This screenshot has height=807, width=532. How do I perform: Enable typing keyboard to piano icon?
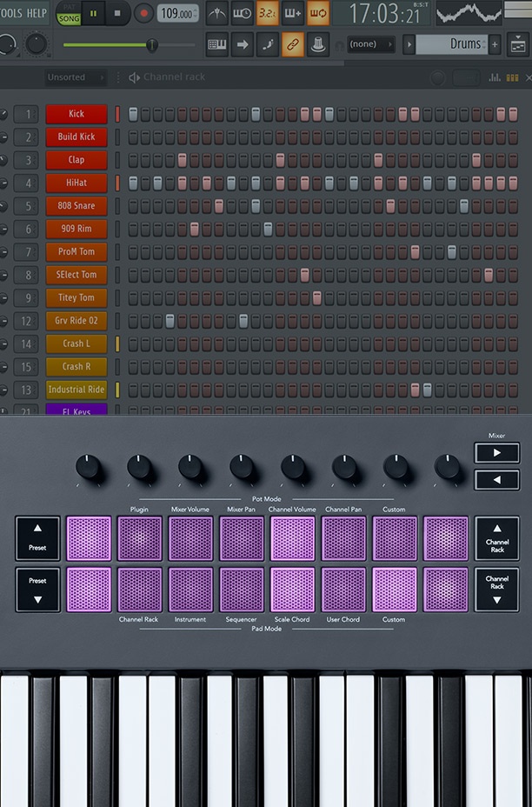tap(217, 44)
